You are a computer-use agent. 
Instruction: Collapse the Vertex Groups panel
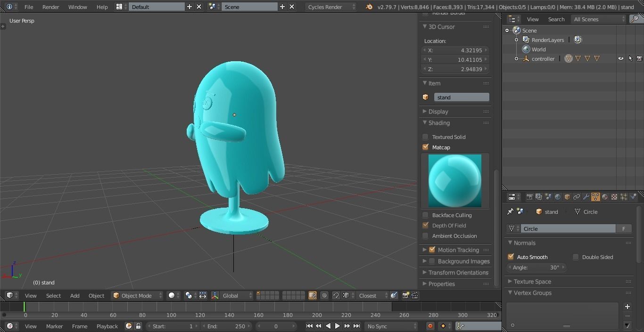[x=532, y=293]
